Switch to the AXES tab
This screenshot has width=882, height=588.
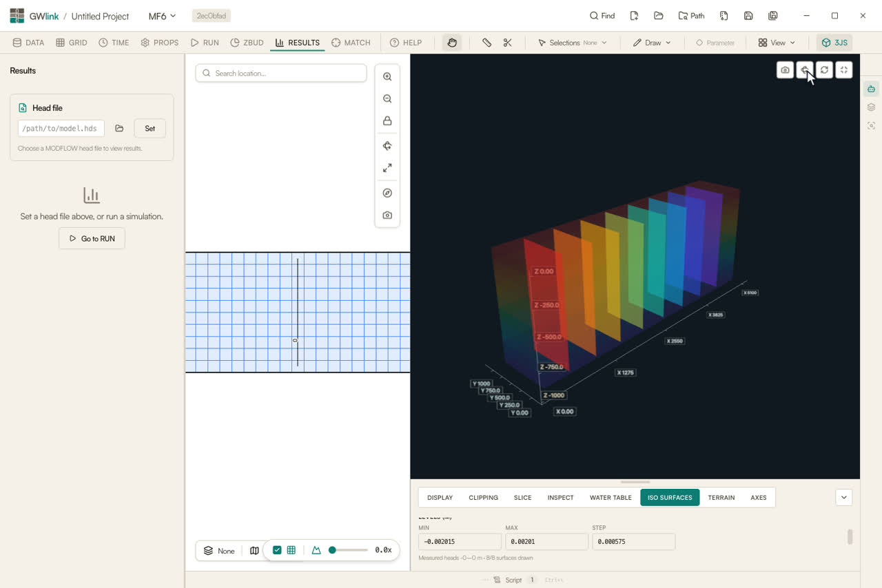pyautogui.click(x=759, y=497)
